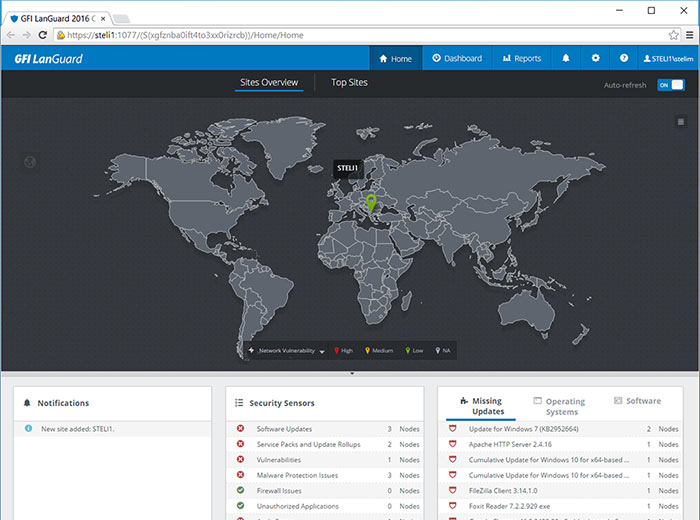The image size is (700, 520).
Task: Click the Security Sensors list icon
Action: tap(239, 403)
